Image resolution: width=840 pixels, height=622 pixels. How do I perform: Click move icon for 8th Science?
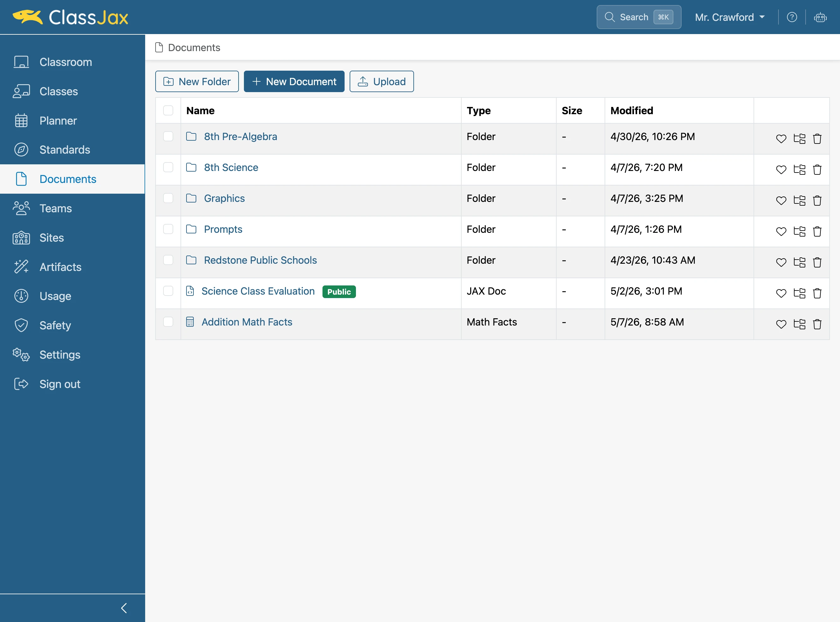coord(799,169)
